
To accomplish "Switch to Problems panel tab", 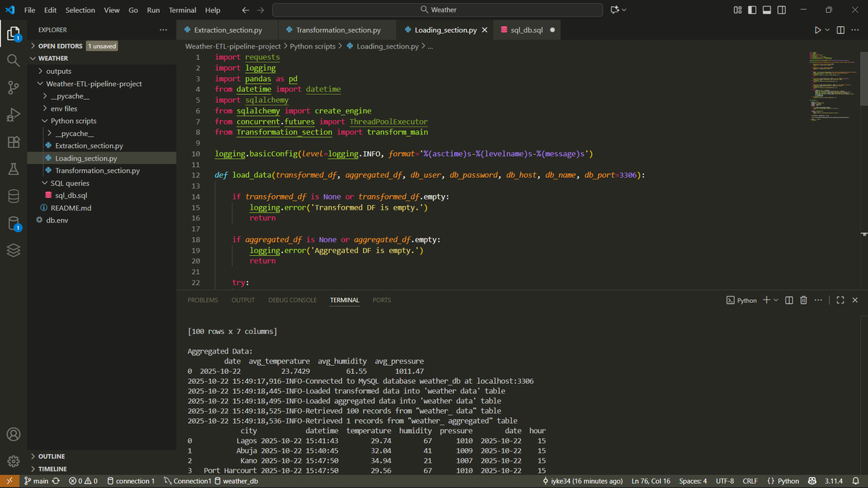I will click(x=203, y=300).
